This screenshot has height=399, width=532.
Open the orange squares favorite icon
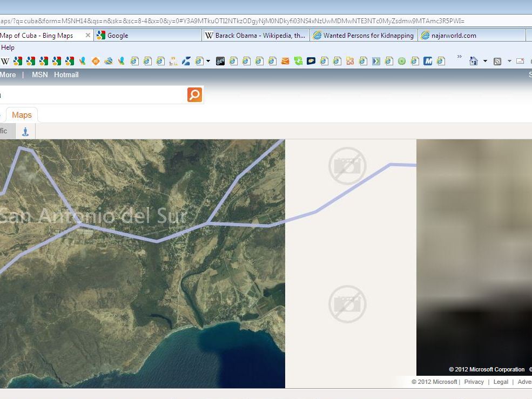[350, 61]
